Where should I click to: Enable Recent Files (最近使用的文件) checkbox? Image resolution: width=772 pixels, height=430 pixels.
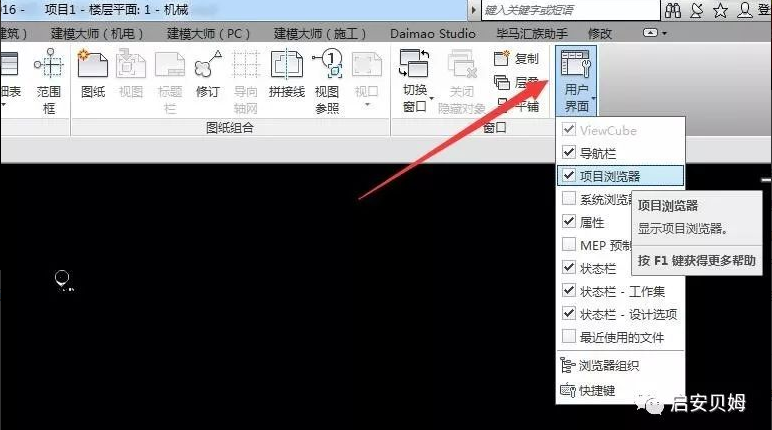[x=569, y=336]
